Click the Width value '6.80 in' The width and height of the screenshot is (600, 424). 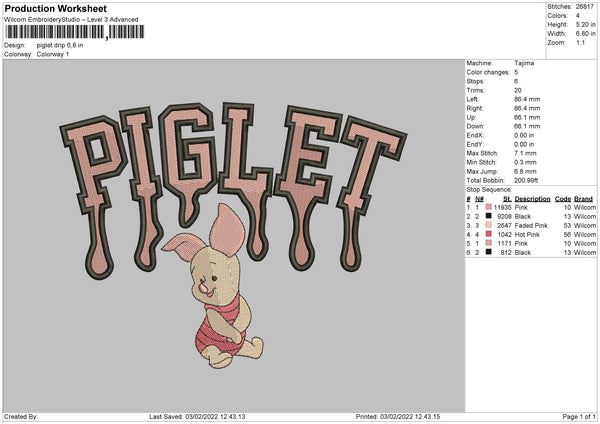click(585, 34)
